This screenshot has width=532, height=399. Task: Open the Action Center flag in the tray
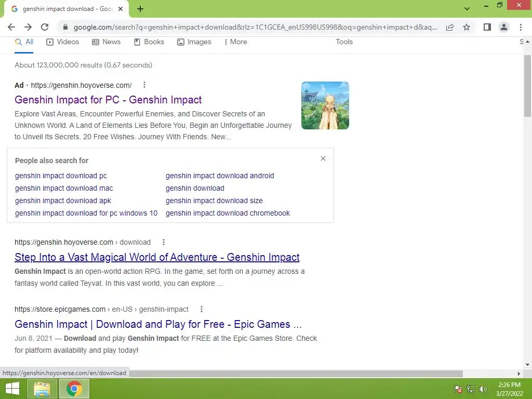pos(458,389)
